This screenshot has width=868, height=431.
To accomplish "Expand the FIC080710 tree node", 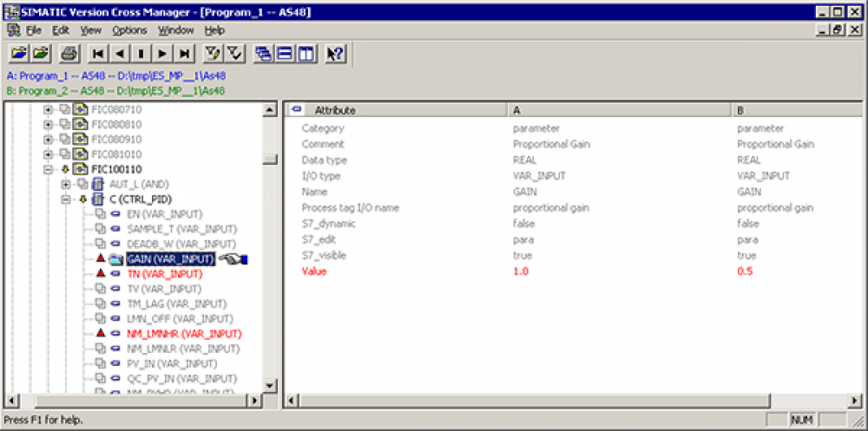I will pyautogui.click(x=48, y=109).
